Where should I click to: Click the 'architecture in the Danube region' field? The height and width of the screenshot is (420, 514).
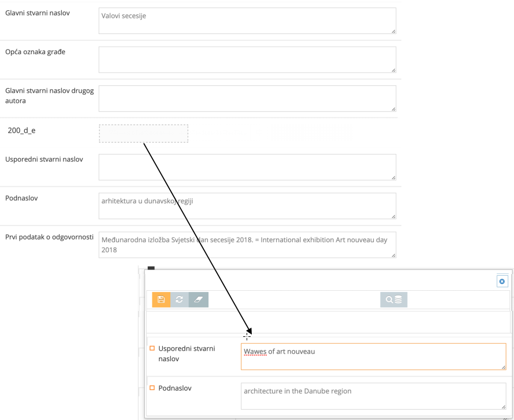(373, 396)
